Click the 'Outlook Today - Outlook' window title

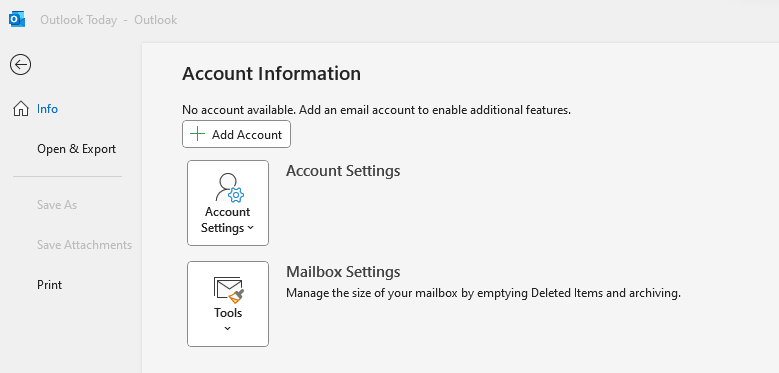(x=108, y=20)
